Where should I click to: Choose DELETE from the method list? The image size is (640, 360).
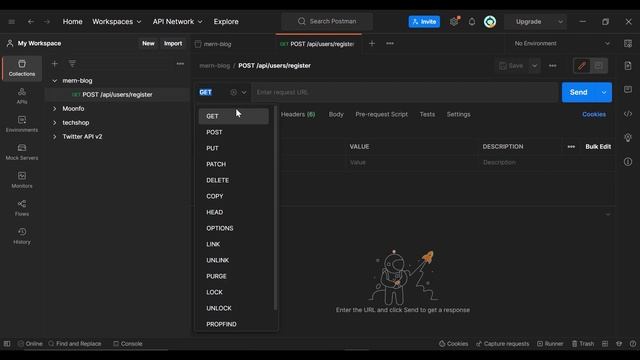pos(233,180)
